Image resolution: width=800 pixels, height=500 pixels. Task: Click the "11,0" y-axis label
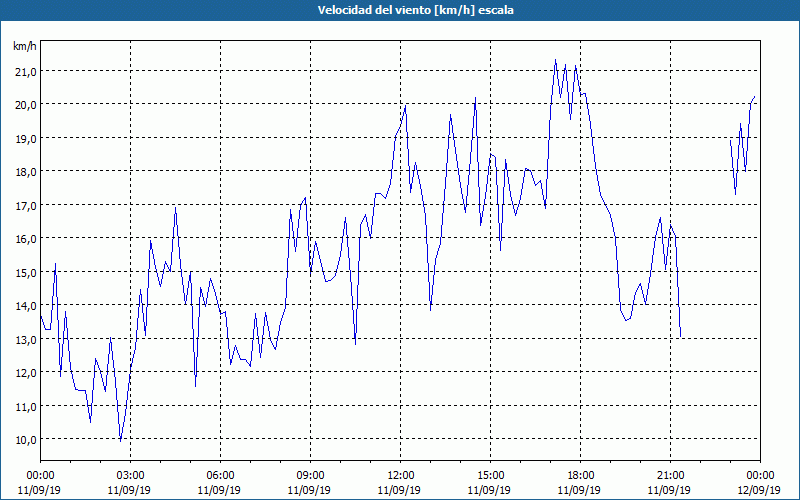26,407
